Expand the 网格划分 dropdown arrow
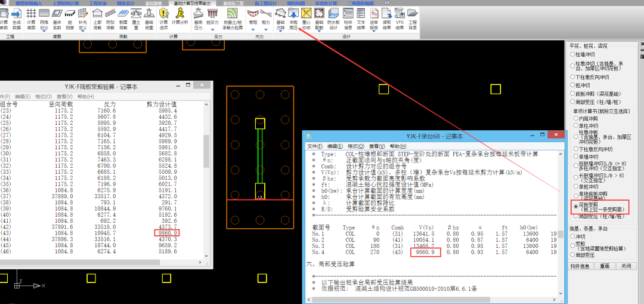 point(44,30)
